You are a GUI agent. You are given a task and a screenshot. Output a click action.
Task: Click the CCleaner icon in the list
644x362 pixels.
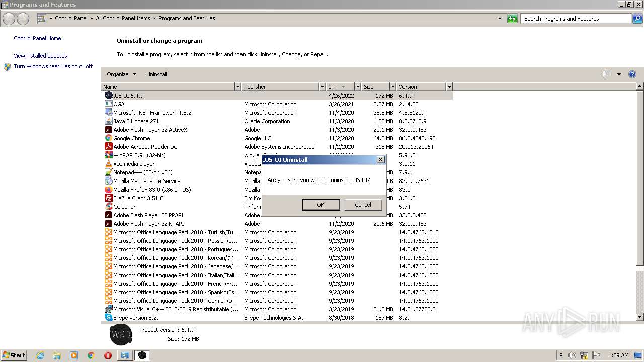(x=109, y=207)
